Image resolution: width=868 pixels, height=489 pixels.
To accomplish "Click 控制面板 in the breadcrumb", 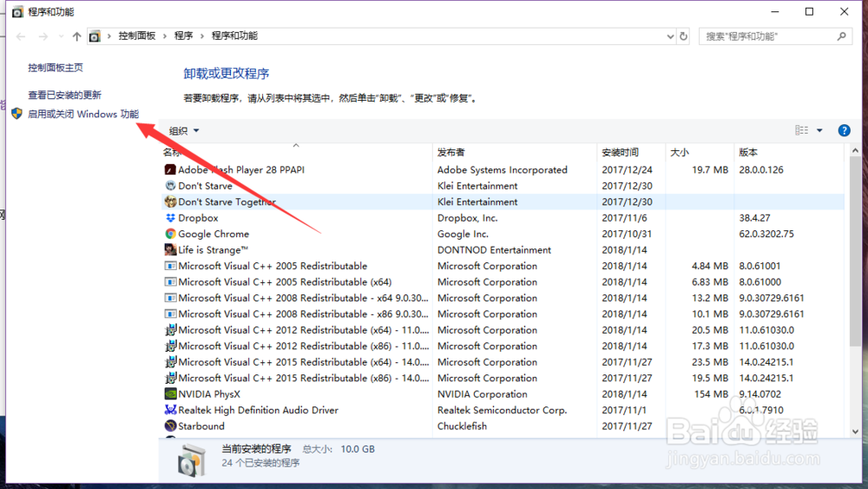I will (x=137, y=36).
